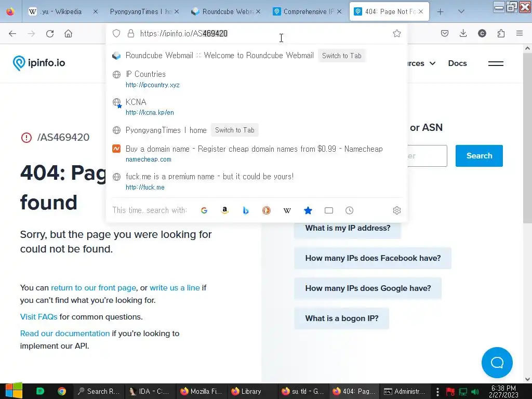Select the KCNA bookmark suggestion
The height and width of the screenshot is (399, 532).
point(257,107)
